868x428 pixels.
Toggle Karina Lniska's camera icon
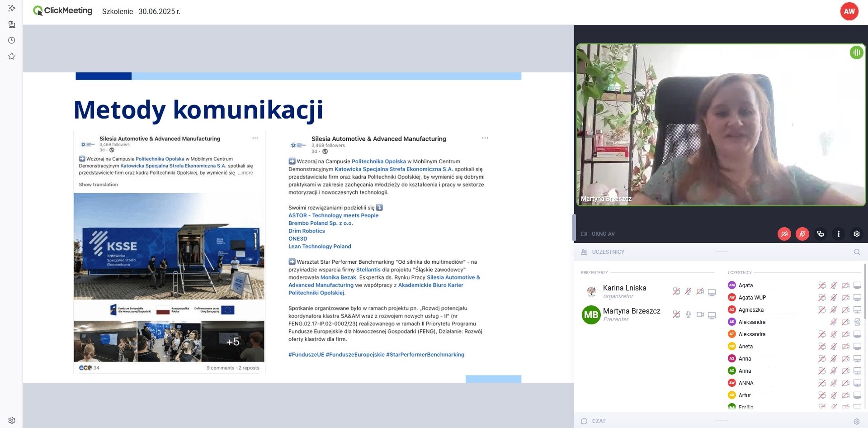pos(700,291)
